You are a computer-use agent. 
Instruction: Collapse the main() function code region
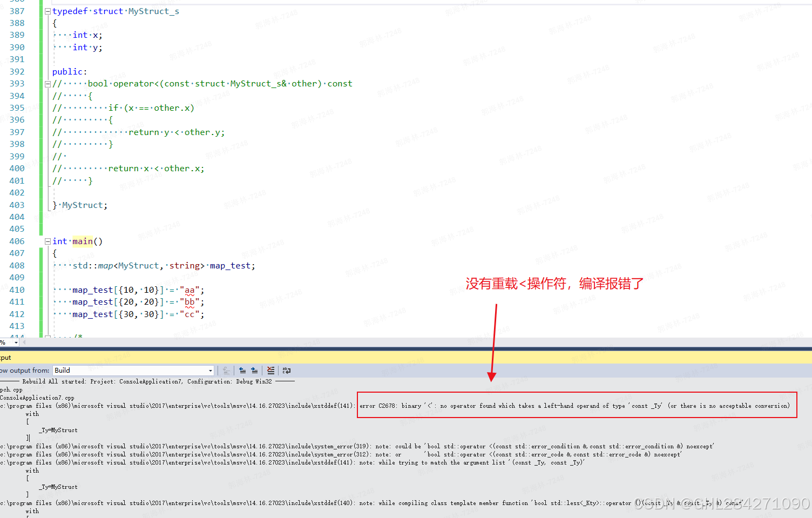tap(48, 241)
